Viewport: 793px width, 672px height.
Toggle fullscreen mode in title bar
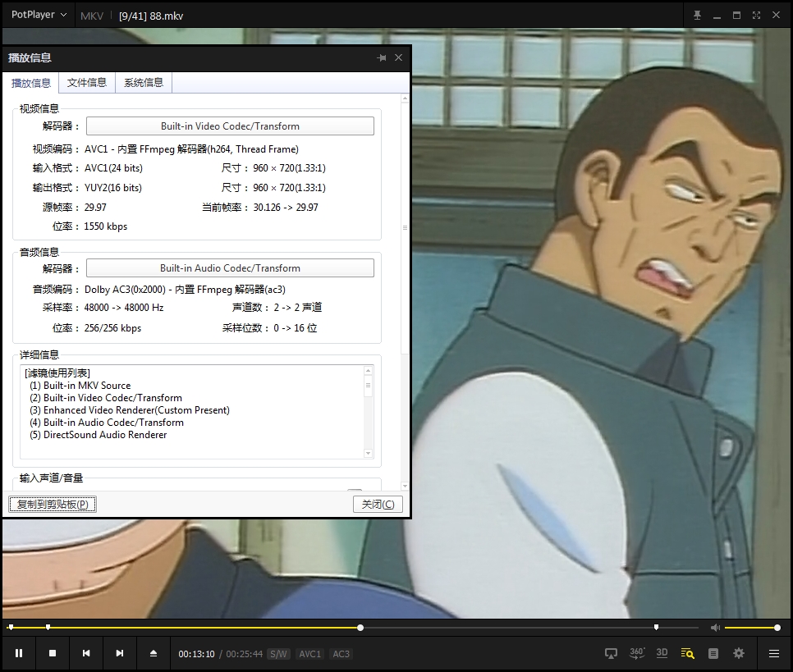coord(757,15)
